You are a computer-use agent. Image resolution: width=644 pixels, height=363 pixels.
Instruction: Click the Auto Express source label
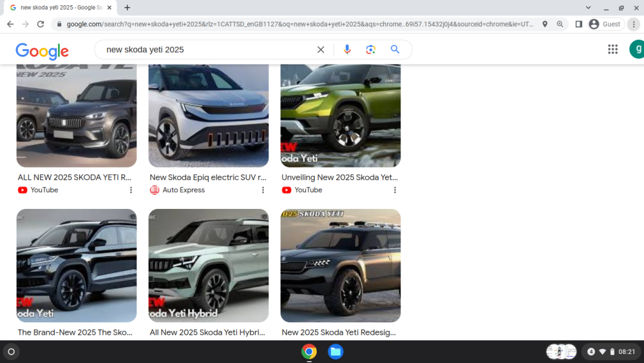coord(177,190)
